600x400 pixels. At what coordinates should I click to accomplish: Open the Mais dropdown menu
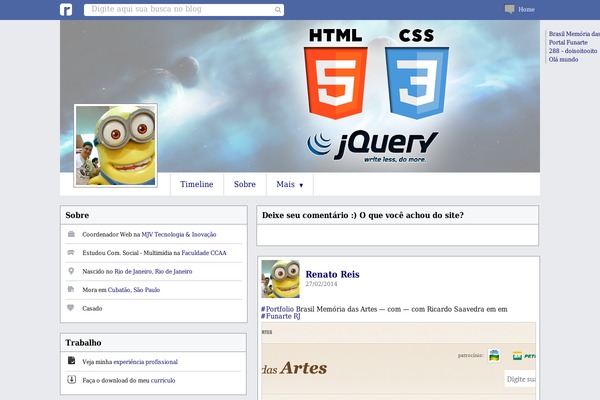click(290, 184)
